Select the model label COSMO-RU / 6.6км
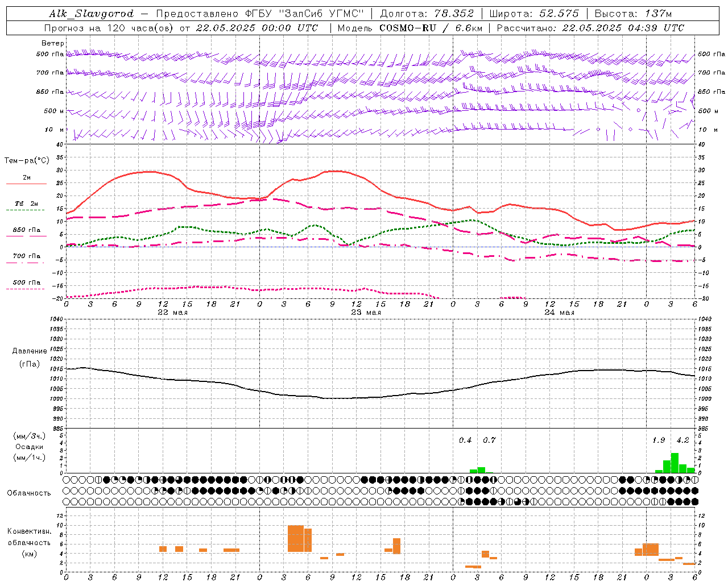This screenshot has width=728, height=582. click(x=431, y=28)
